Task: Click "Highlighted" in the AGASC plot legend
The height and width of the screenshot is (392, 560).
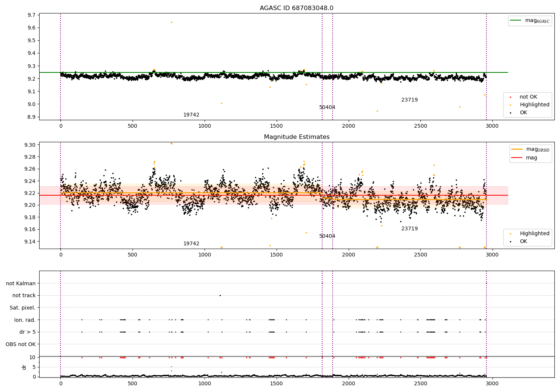Action: [x=535, y=105]
